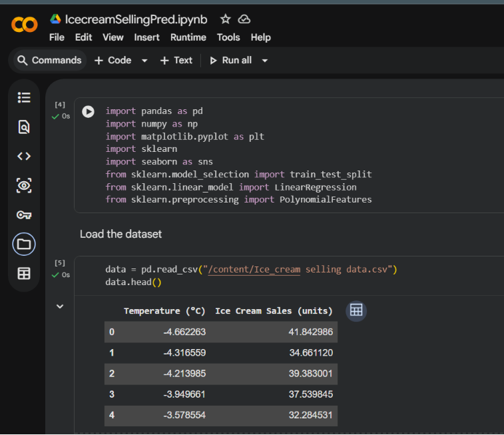Select the cell value -4.213985
This screenshot has height=435, width=504.
pyautogui.click(x=184, y=374)
